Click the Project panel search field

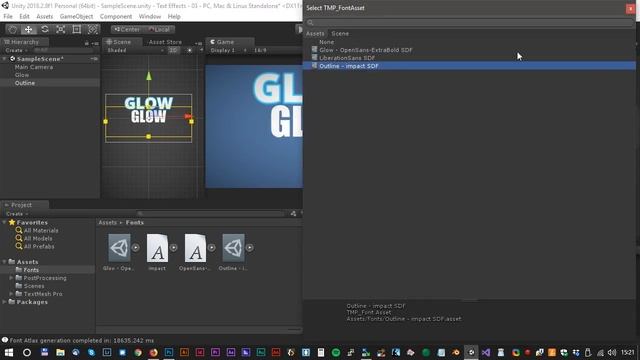210,213
